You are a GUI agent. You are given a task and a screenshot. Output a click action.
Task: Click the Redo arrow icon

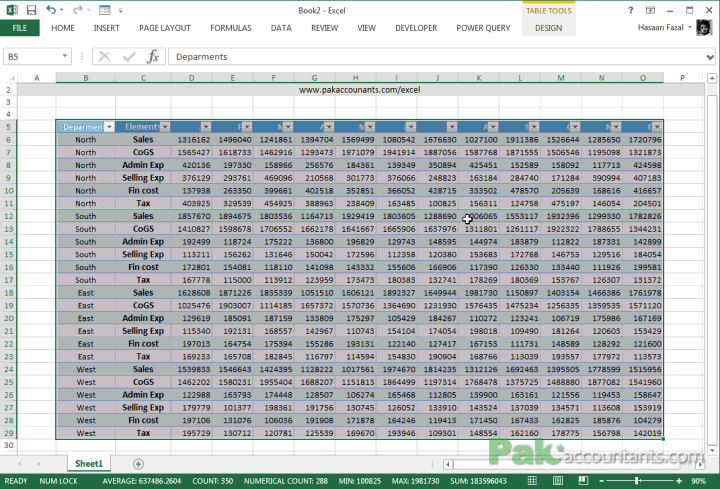pos(78,10)
